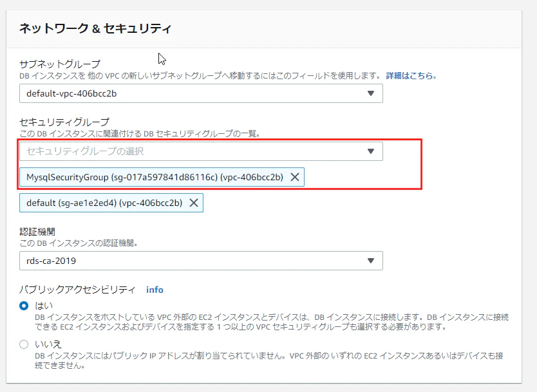The width and height of the screenshot is (537, 392).
Task: Open the 詳細はこちら link
Action: (x=411, y=76)
